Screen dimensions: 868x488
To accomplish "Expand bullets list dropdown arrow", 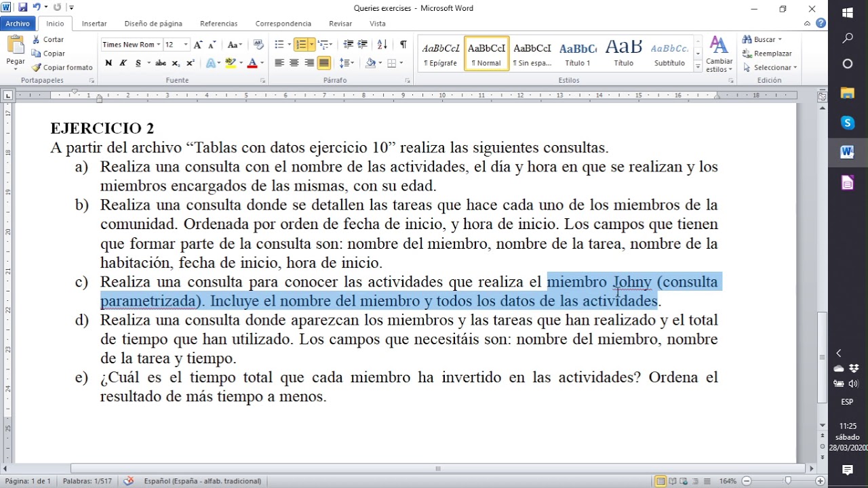I will (288, 45).
